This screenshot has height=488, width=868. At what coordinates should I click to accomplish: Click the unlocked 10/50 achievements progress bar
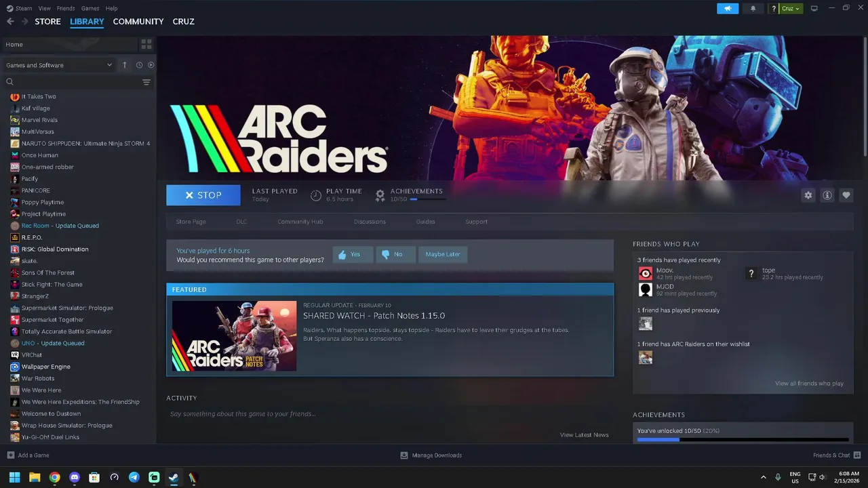pos(743,440)
